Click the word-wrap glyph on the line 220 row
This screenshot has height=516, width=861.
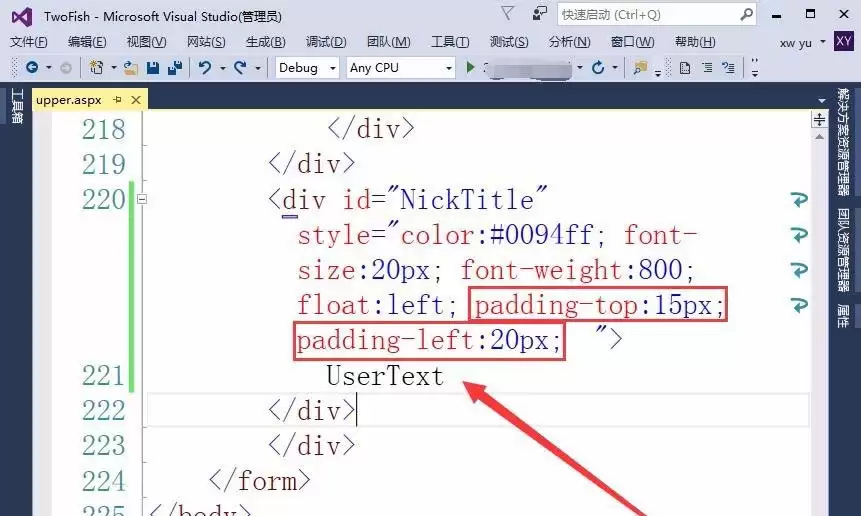tap(799, 199)
